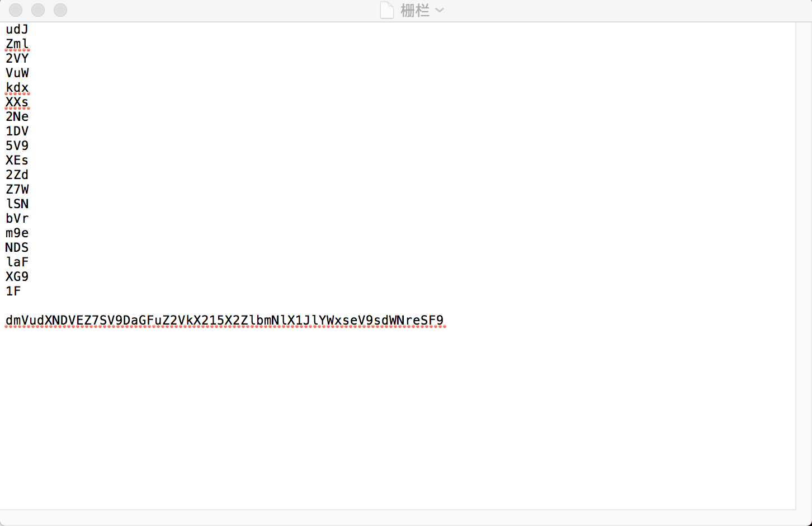Click the 2Ne line
Viewport: 812px width, 526px height.
pos(17,116)
